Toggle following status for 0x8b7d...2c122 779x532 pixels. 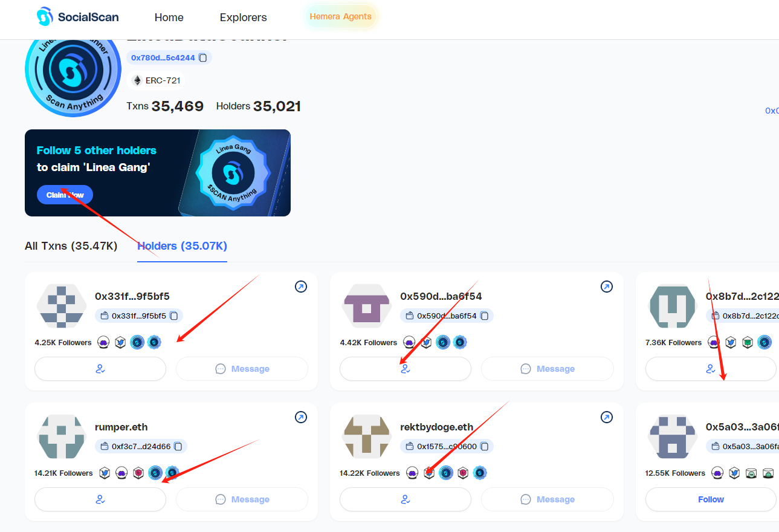click(711, 369)
